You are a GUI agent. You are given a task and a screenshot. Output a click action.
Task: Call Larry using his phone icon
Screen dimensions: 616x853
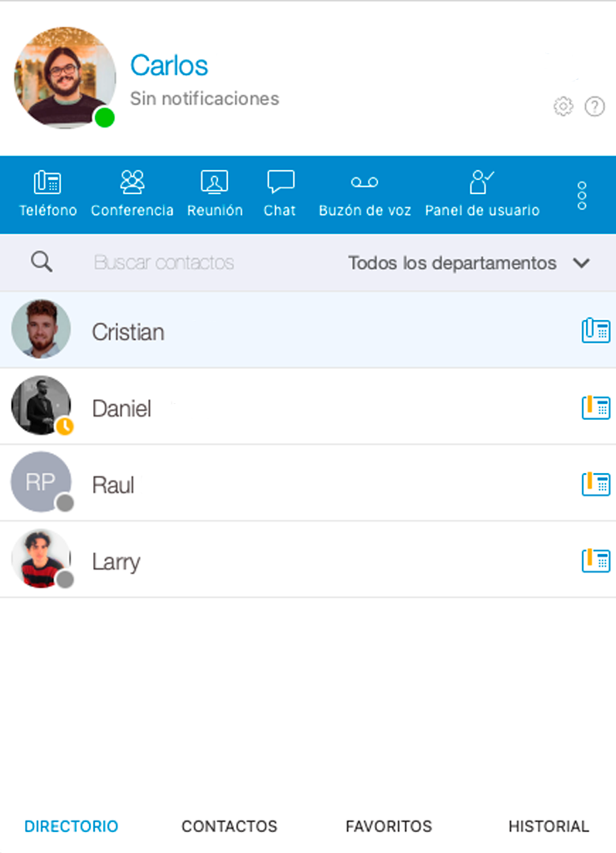[596, 561]
